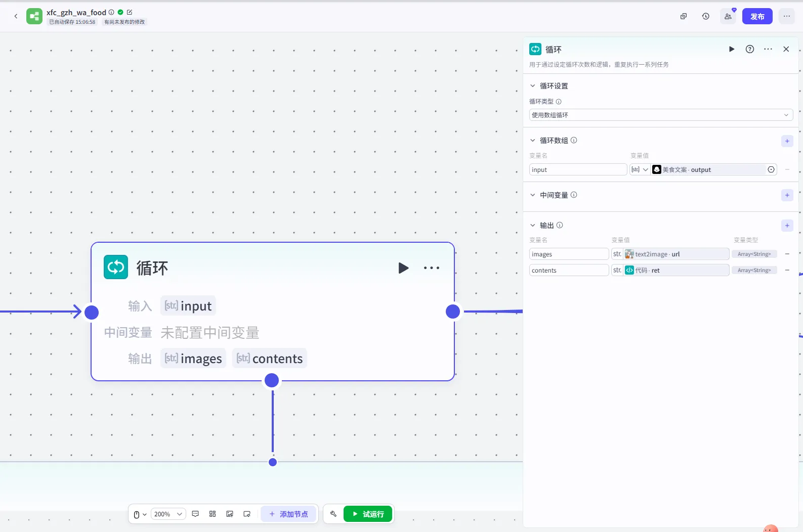Run the loop node from panel header
803x532 pixels.
coord(732,49)
